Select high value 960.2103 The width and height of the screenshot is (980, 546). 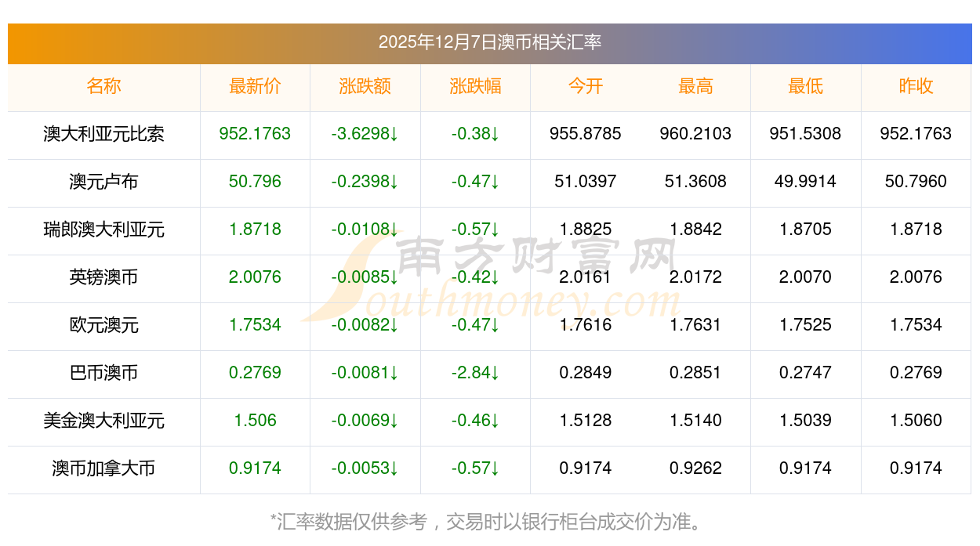pos(695,134)
